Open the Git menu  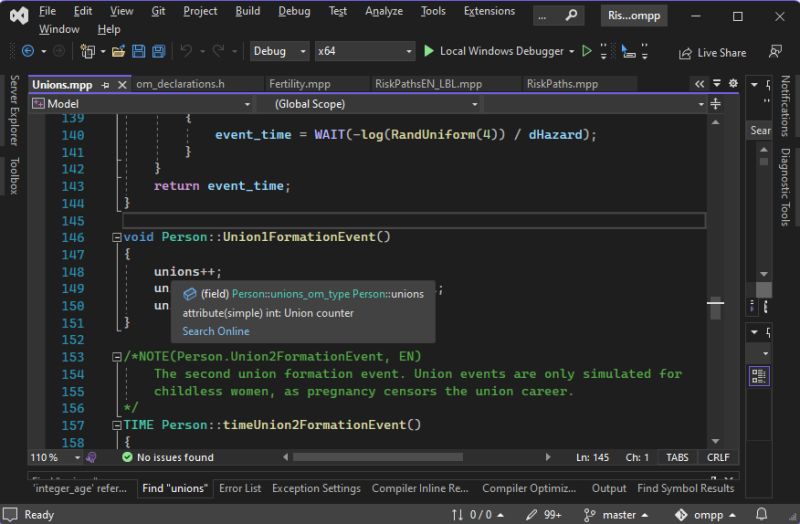[x=158, y=11]
